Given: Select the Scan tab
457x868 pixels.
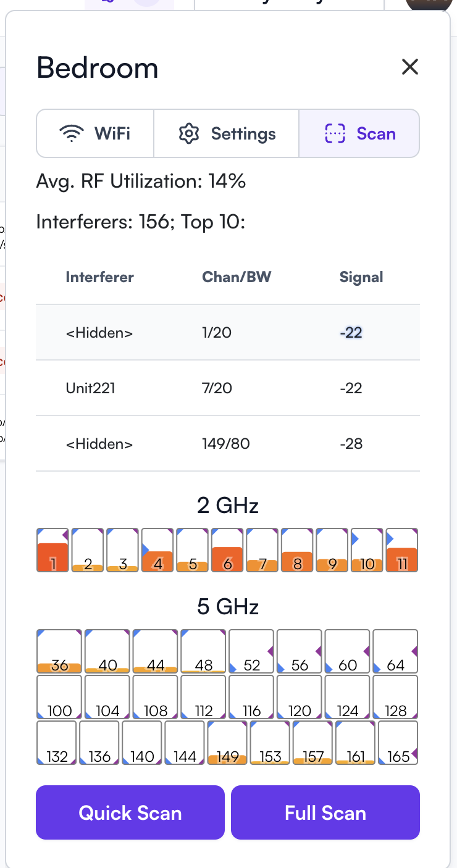Looking at the screenshot, I should (359, 133).
